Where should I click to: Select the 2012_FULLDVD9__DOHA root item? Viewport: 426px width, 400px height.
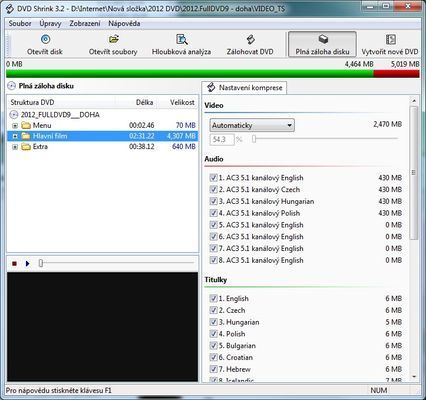pos(60,115)
